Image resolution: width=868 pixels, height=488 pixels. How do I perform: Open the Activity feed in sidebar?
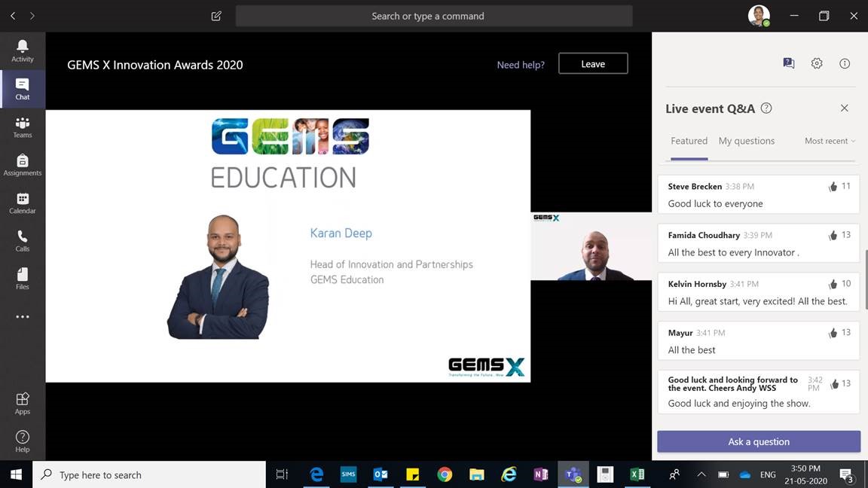(22, 51)
